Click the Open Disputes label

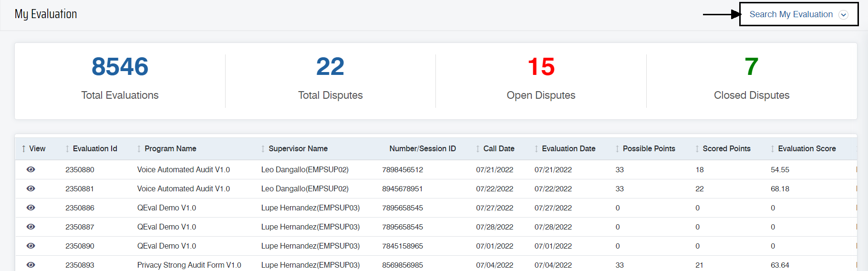[541, 95]
